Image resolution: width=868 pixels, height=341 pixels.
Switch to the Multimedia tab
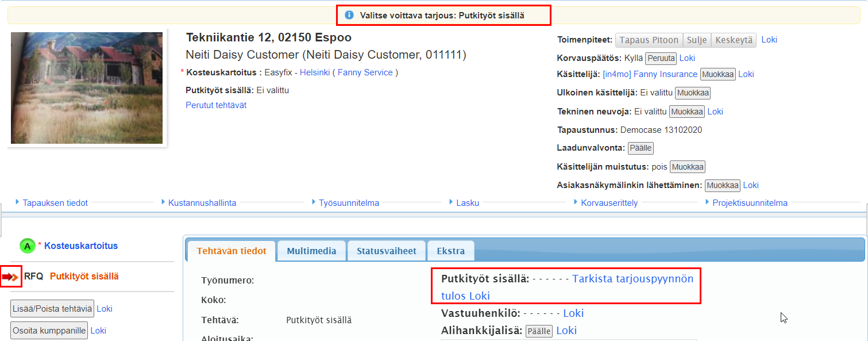[312, 251]
